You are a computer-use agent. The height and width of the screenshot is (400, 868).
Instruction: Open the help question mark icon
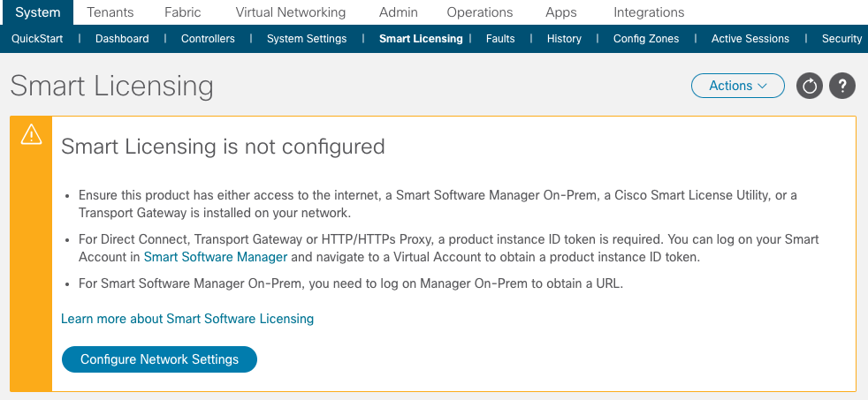click(842, 87)
